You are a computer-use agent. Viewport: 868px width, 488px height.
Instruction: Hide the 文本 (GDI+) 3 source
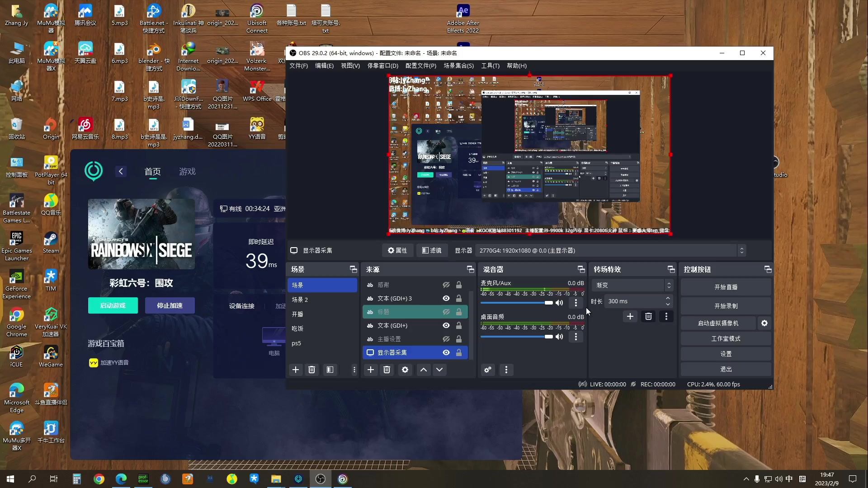(446, 298)
